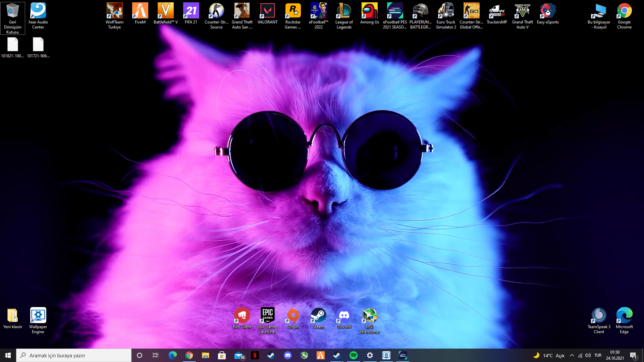Image resolution: width=644 pixels, height=362 pixels.
Task: Switch to Chrome on the taskbar
Action: pyautogui.click(x=189, y=355)
